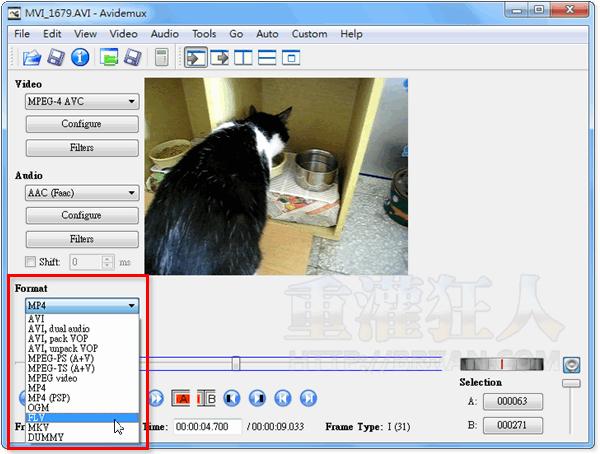
Task: Click the video preview of the cat
Action: [276, 176]
